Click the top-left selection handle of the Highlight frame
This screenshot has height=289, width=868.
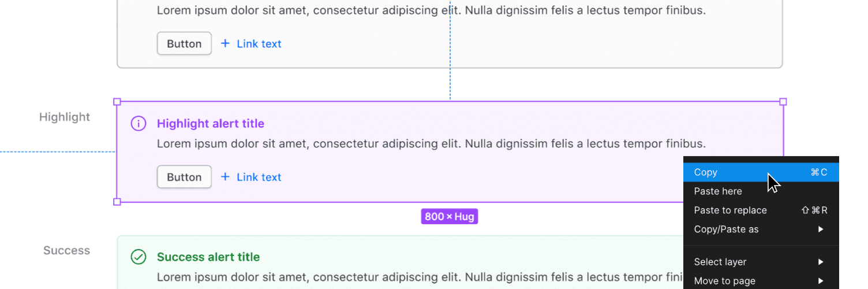(x=117, y=102)
